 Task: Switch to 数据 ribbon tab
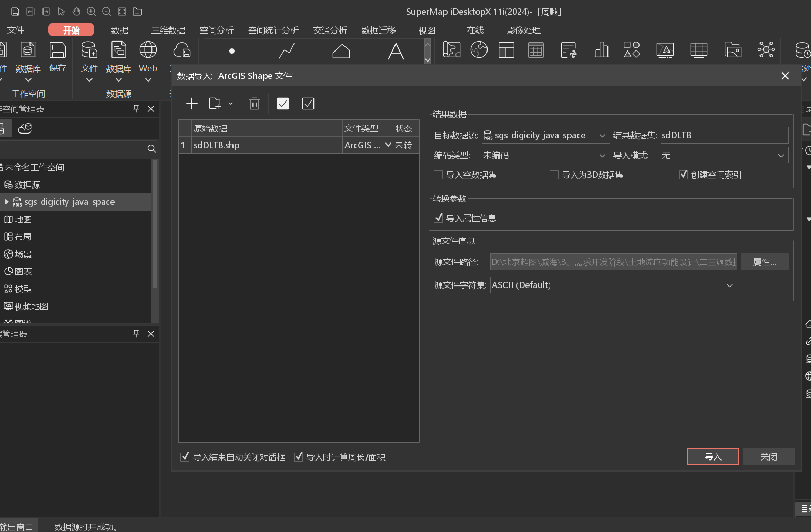point(120,30)
